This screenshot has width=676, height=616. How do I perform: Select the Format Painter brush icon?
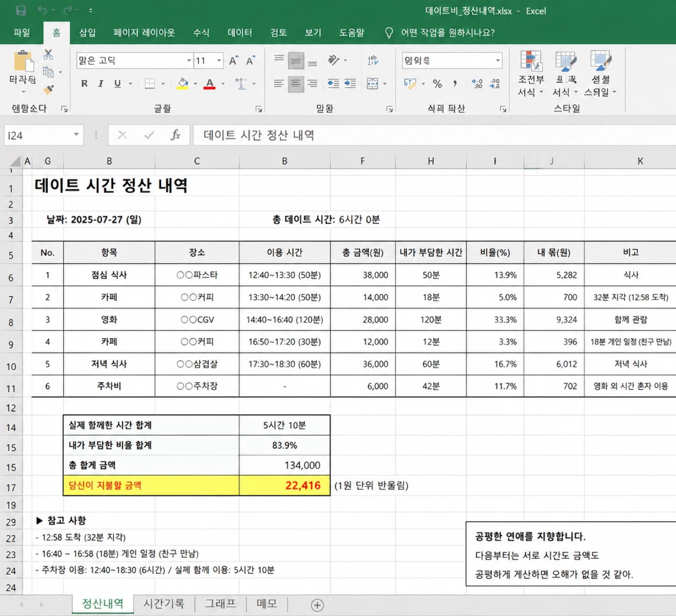click(48, 89)
